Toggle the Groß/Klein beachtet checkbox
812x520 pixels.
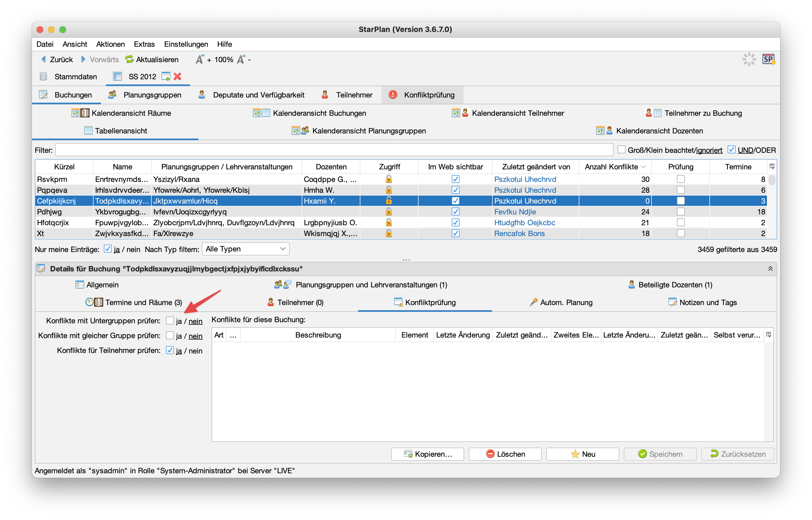tap(621, 150)
